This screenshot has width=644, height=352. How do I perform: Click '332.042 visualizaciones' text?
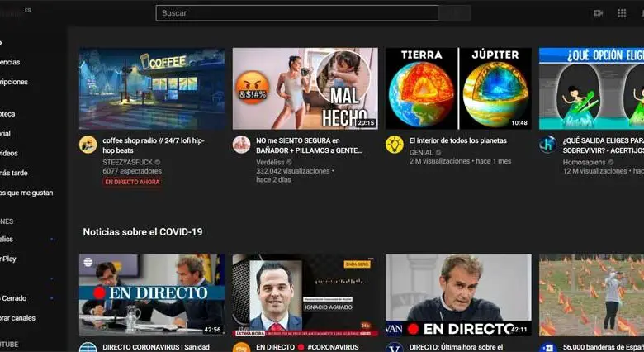click(293, 171)
